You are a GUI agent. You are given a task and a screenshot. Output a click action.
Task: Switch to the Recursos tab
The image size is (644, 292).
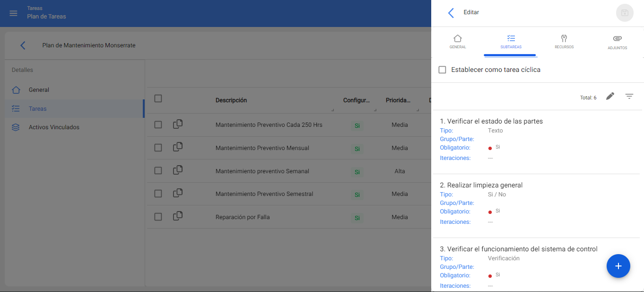pyautogui.click(x=564, y=42)
